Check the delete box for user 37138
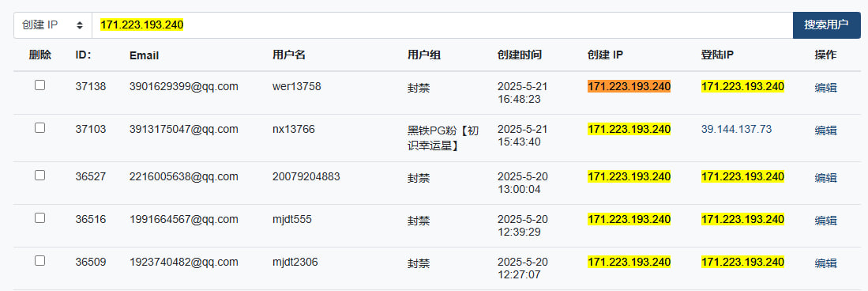The height and width of the screenshot is (291, 868). (39, 85)
